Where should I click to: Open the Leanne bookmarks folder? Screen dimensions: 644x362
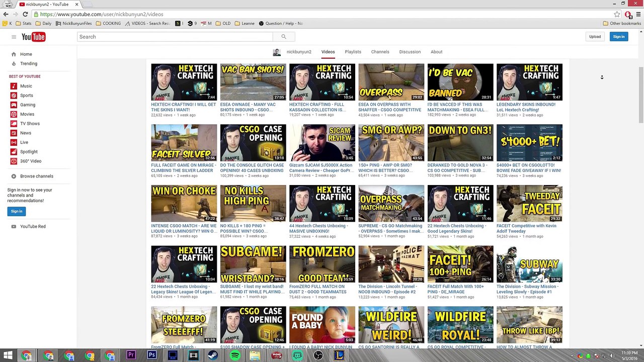(244, 24)
